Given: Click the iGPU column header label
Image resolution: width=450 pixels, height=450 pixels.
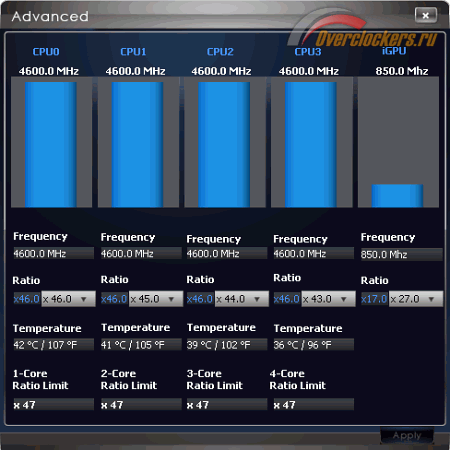Looking at the screenshot, I should pyautogui.click(x=394, y=51).
